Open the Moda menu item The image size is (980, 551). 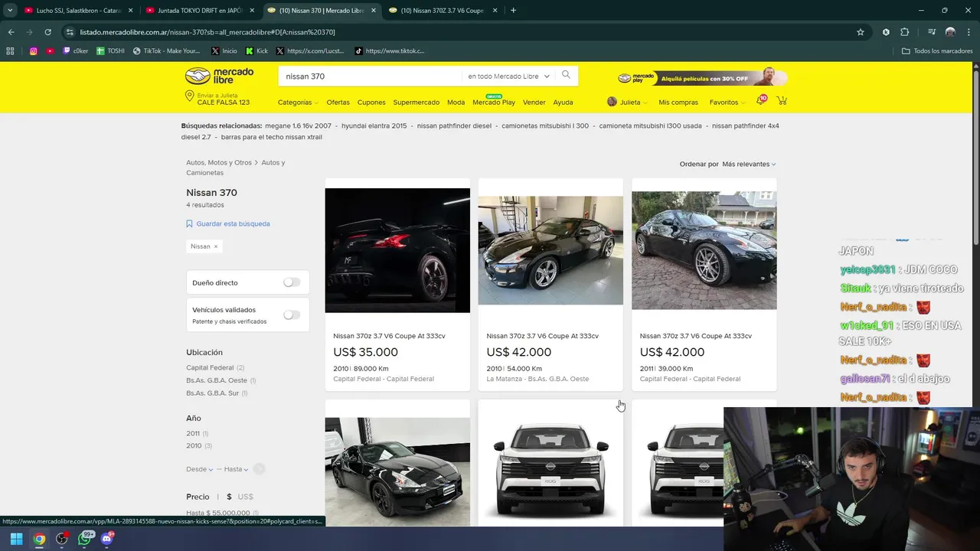(x=456, y=103)
